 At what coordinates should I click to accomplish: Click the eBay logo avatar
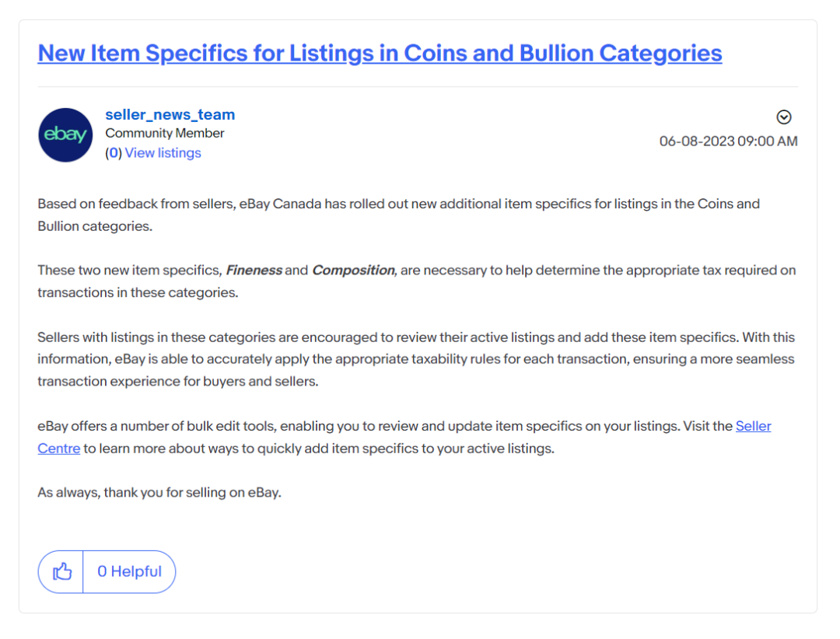coord(65,135)
